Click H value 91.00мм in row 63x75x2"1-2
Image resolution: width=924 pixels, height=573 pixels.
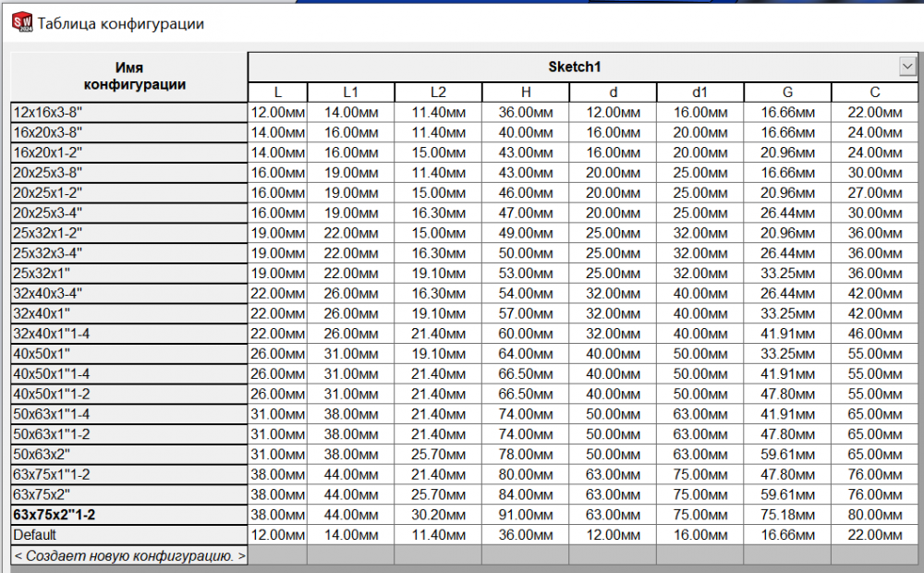coord(526,515)
